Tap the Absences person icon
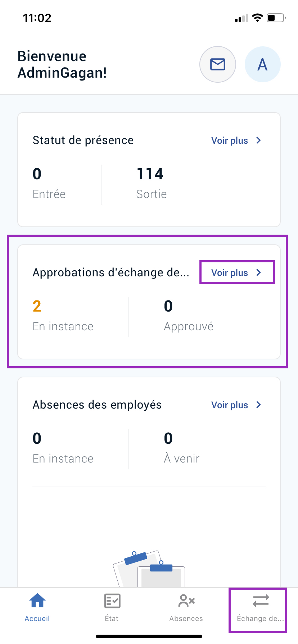 coord(186,601)
